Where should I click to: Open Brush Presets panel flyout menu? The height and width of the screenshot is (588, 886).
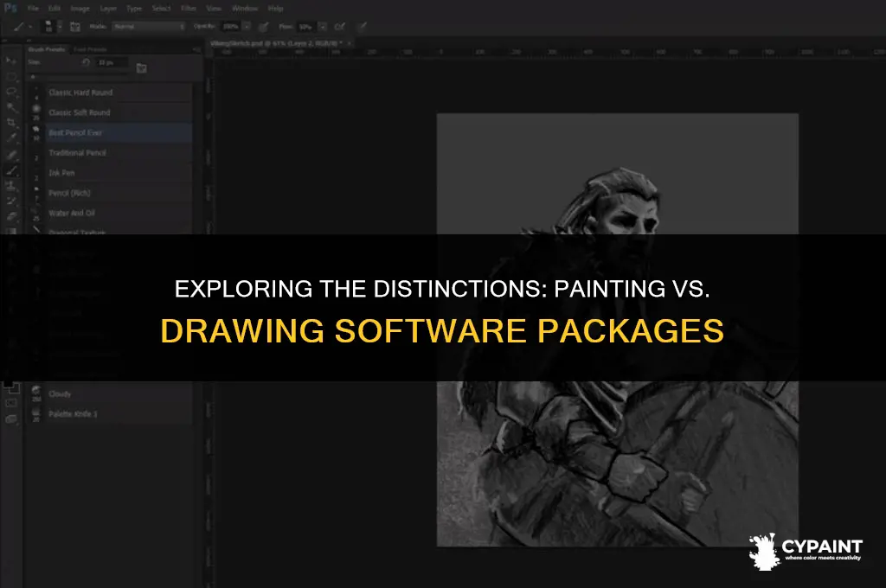196,49
